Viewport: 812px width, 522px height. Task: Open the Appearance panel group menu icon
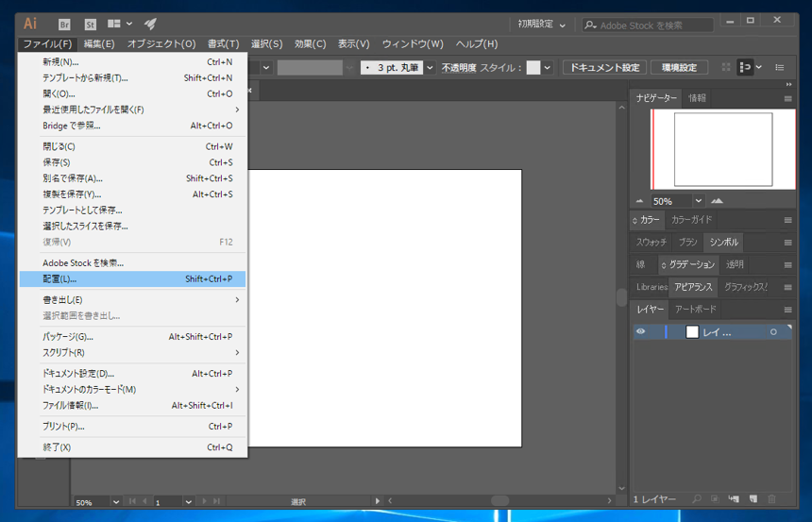pos(787,287)
